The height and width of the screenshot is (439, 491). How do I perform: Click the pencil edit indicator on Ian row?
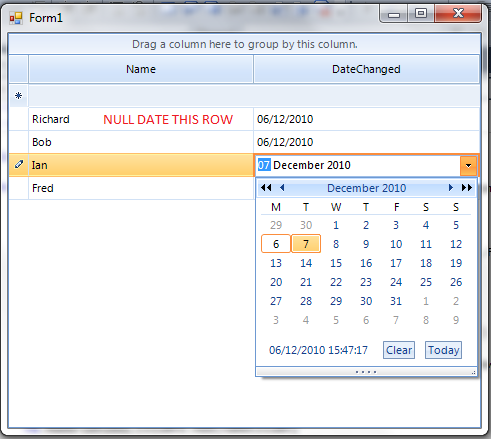pyautogui.click(x=19, y=165)
